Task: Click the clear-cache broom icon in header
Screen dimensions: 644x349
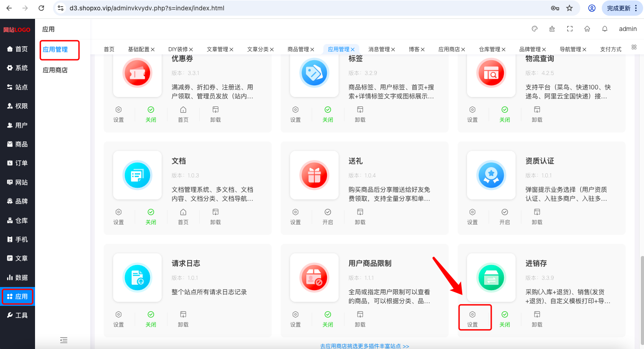Action: tap(552, 29)
